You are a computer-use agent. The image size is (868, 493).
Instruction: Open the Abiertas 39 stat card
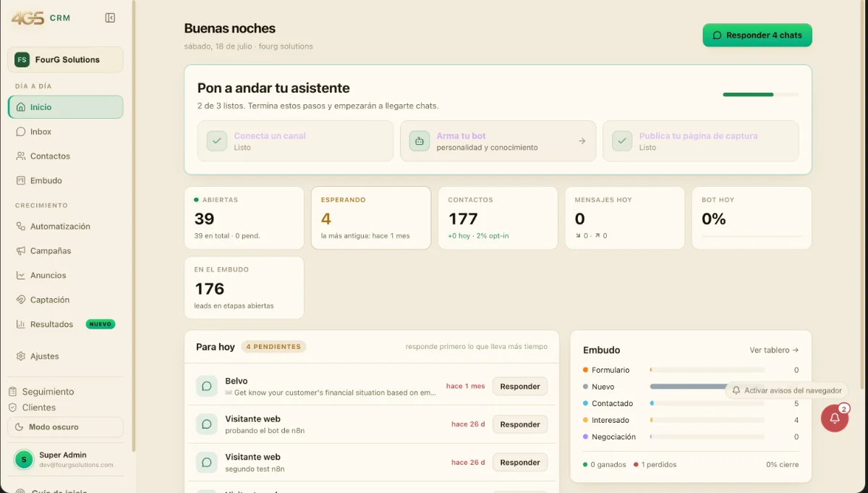(x=244, y=218)
